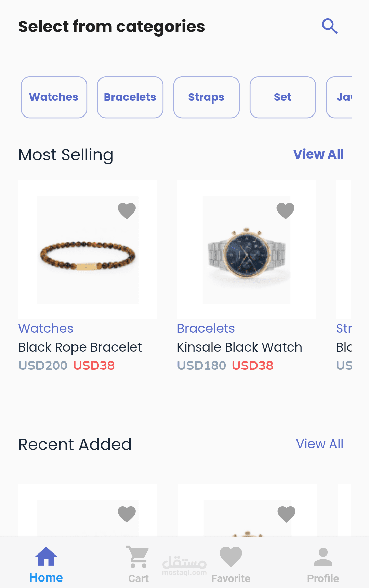369x588 pixels.
Task: Tap the Kinsale Black Watch title
Action: (x=239, y=347)
